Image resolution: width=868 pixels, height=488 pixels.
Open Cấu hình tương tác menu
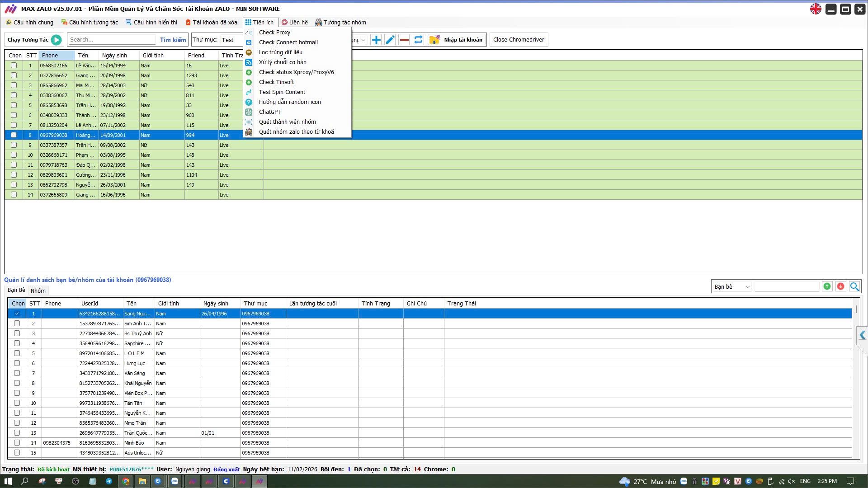(90, 23)
